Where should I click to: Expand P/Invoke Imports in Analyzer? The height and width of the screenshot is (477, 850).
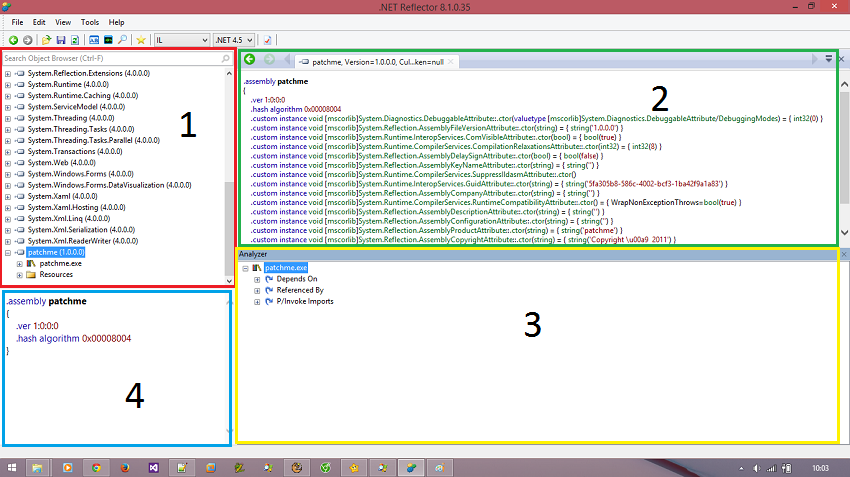[257, 302]
